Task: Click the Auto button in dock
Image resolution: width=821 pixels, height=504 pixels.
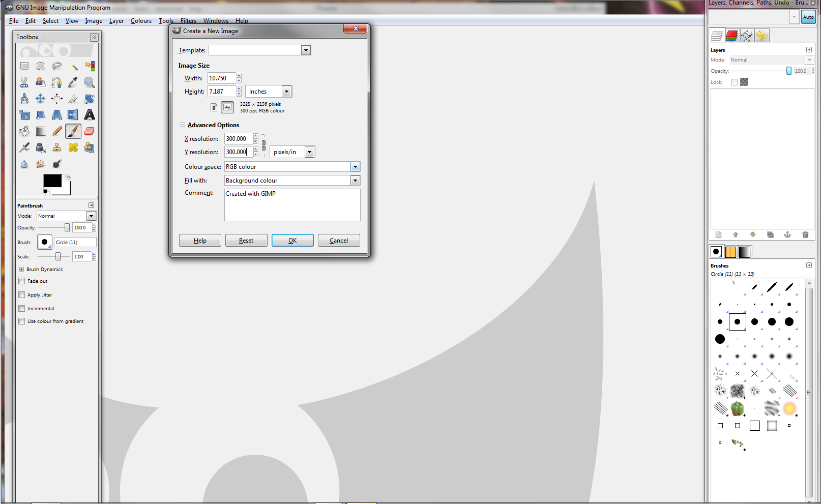Action: pos(808,17)
